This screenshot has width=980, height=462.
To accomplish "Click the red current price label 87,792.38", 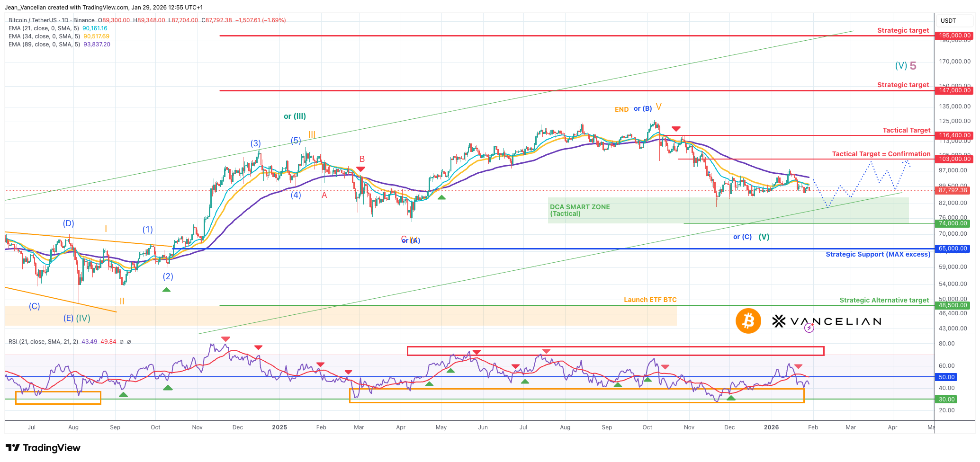I will coord(953,190).
